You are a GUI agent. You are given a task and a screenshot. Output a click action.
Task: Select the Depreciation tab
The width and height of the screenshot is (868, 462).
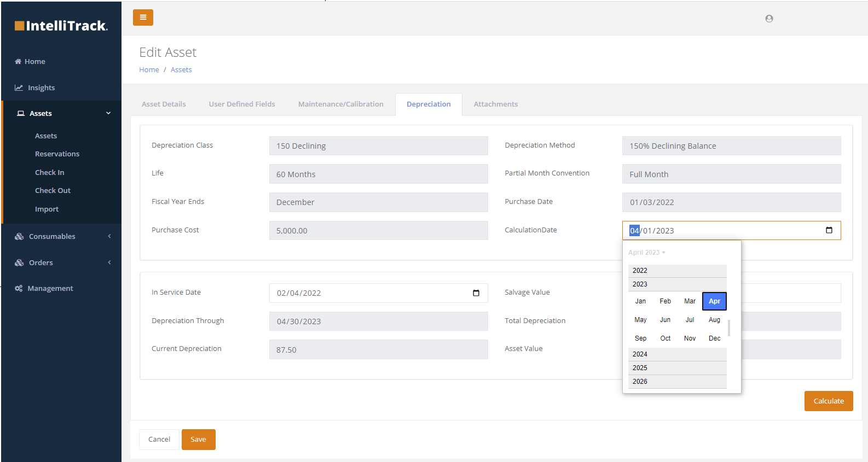pyautogui.click(x=429, y=104)
